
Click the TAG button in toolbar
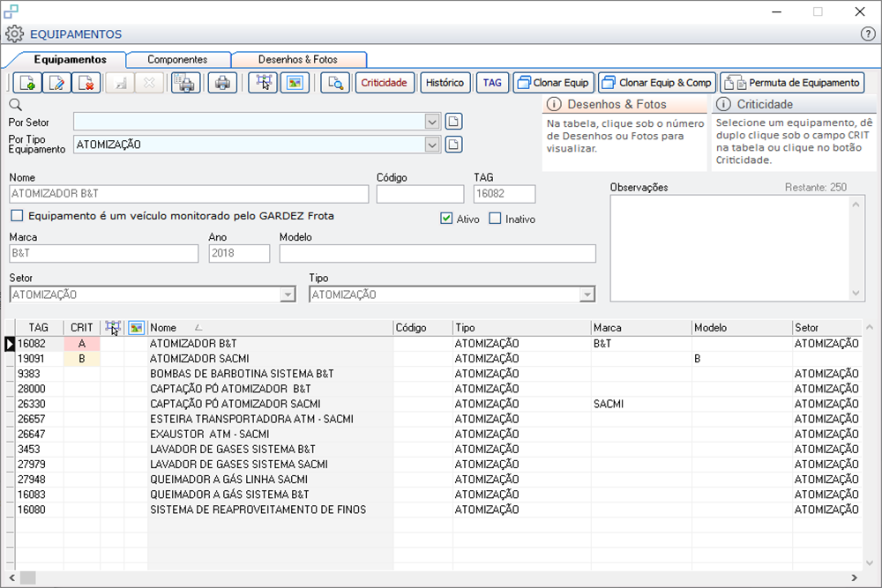(492, 83)
